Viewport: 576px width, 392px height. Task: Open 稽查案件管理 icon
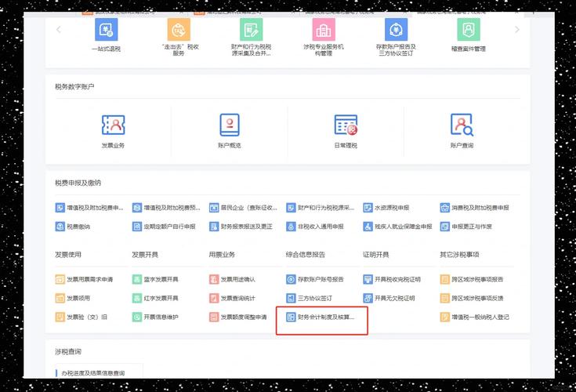coord(469,29)
